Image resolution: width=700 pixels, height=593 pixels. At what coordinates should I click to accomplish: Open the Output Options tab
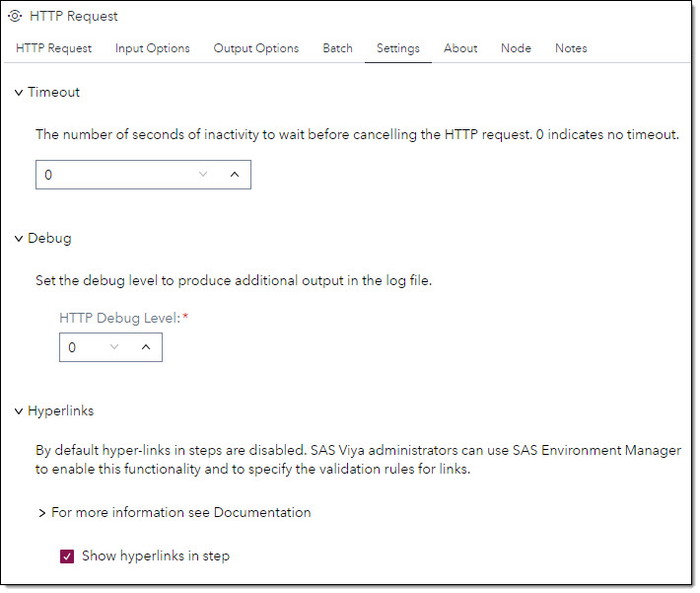tap(256, 48)
